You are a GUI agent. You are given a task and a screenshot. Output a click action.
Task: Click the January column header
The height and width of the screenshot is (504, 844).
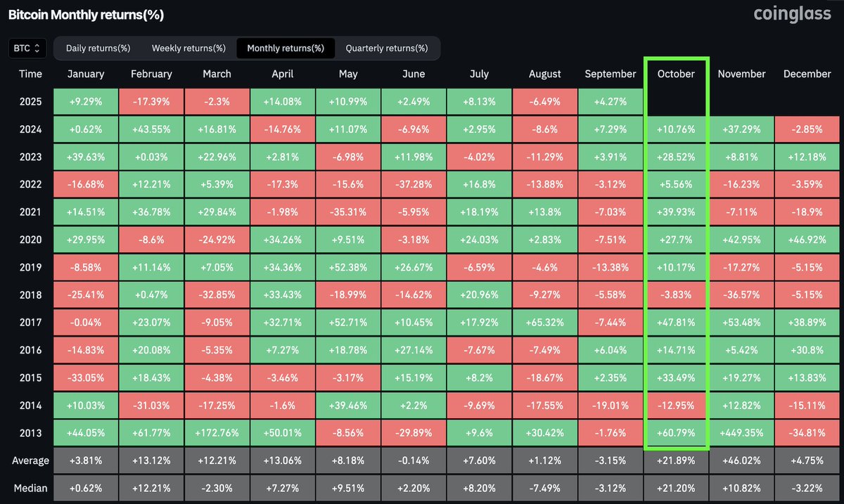point(86,74)
